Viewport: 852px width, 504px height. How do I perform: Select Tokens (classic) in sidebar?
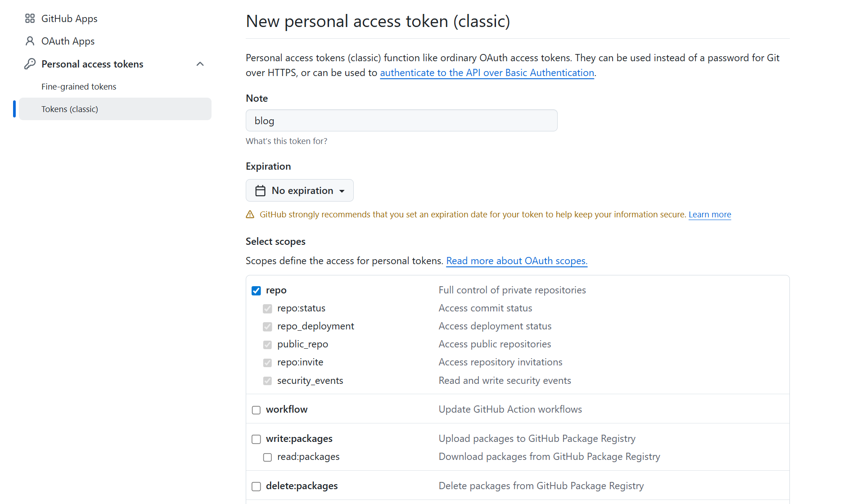pos(70,109)
